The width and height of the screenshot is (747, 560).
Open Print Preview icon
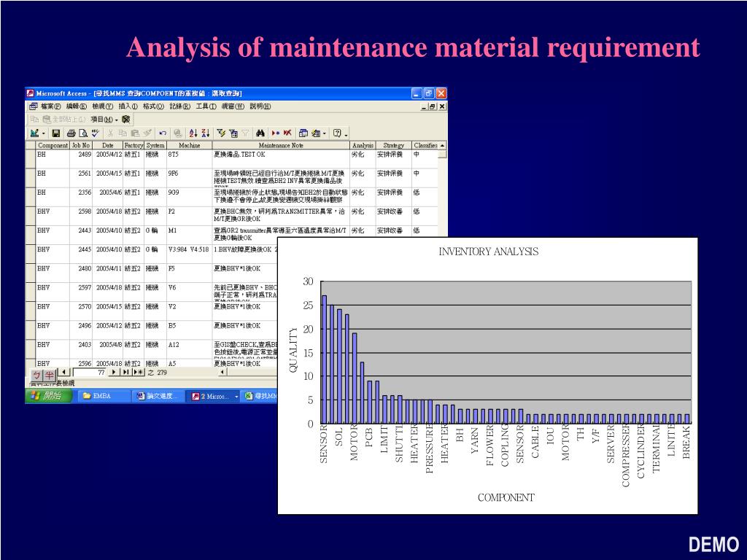83,133
